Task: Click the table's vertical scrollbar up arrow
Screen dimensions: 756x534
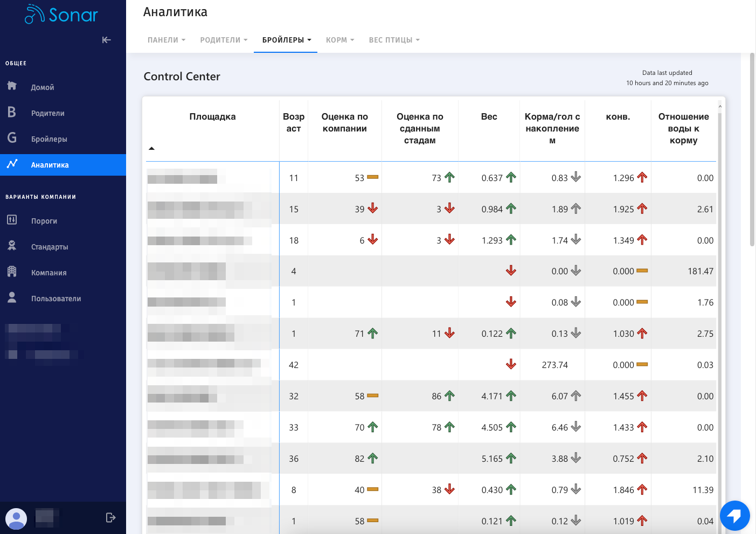Action: click(x=720, y=106)
